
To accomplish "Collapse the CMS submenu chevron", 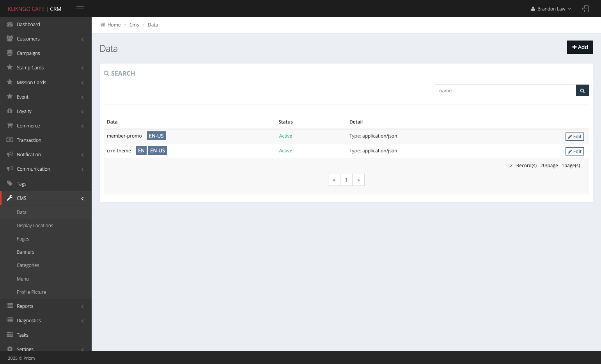I will [82, 198].
